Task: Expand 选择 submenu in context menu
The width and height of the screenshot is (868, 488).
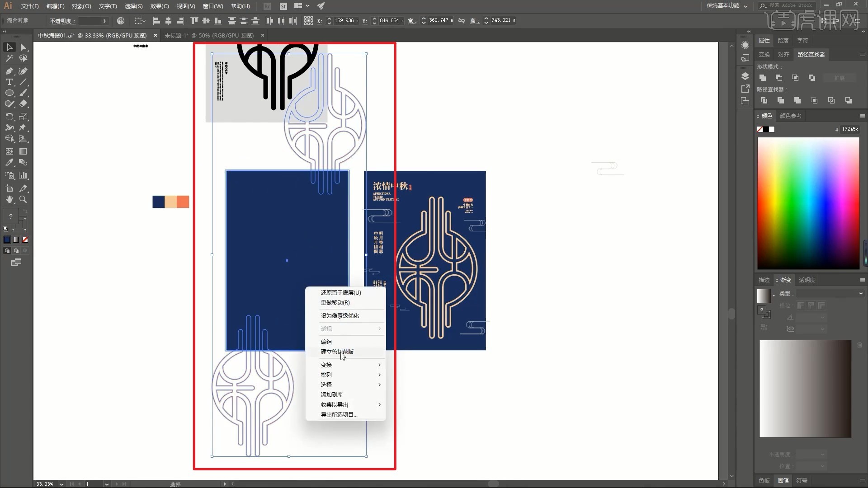Action: point(349,385)
